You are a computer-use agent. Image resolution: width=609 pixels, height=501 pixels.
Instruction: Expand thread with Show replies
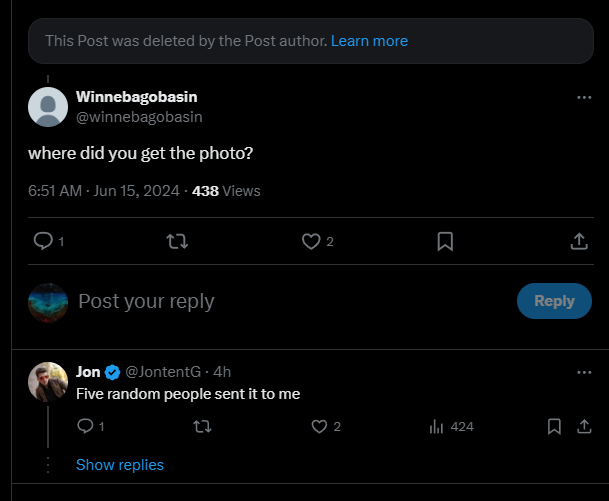point(120,465)
